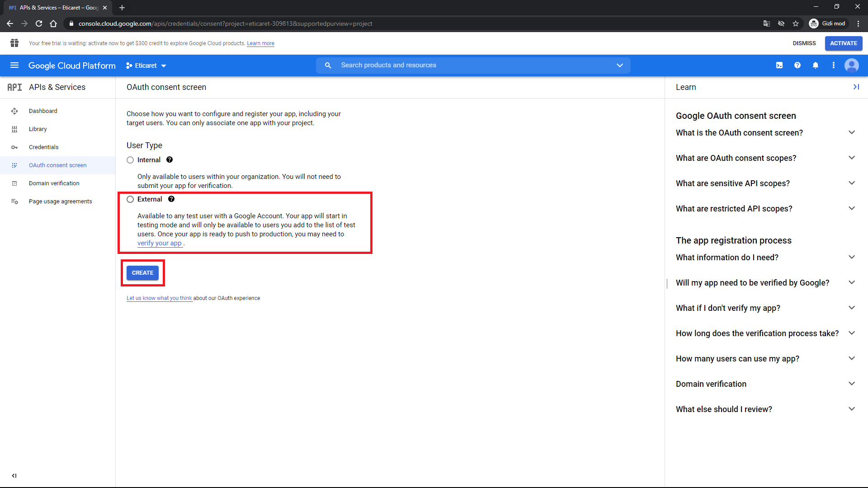Open 'Let us know what you think' link
This screenshot has width=868, height=488.
(x=159, y=298)
